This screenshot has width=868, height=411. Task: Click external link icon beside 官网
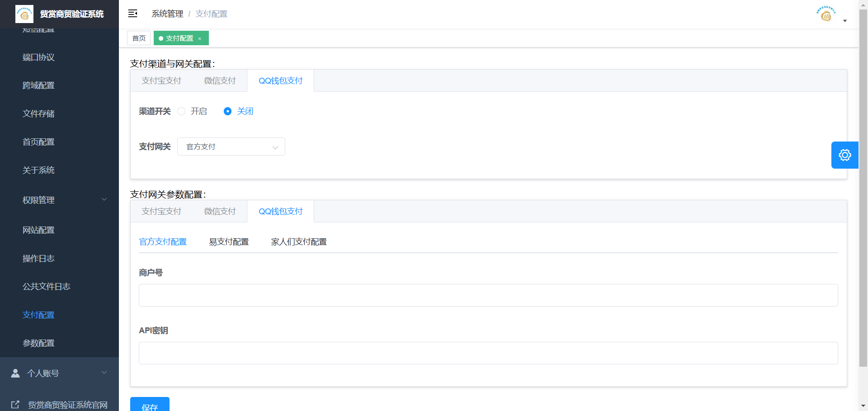tap(15, 405)
